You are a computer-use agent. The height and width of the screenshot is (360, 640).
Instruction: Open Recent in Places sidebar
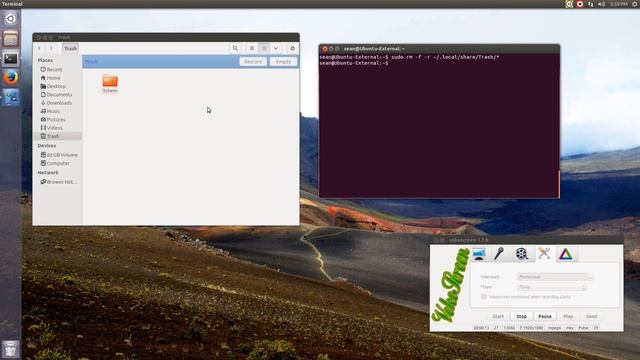point(51,69)
